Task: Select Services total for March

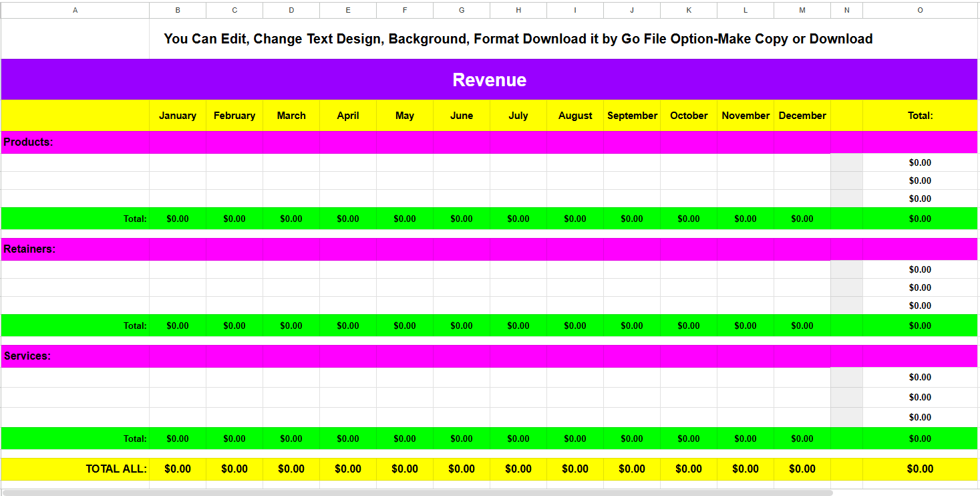Action: (291, 439)
